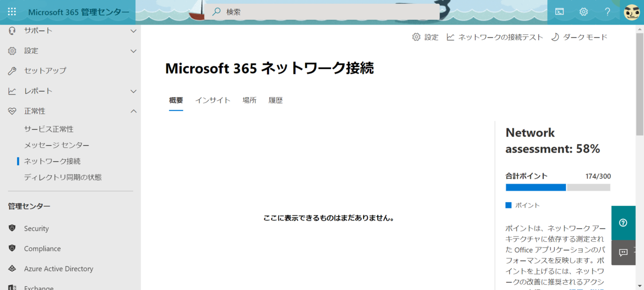Click the 管理センター section header
644x290 pixels.
point(30,206)
